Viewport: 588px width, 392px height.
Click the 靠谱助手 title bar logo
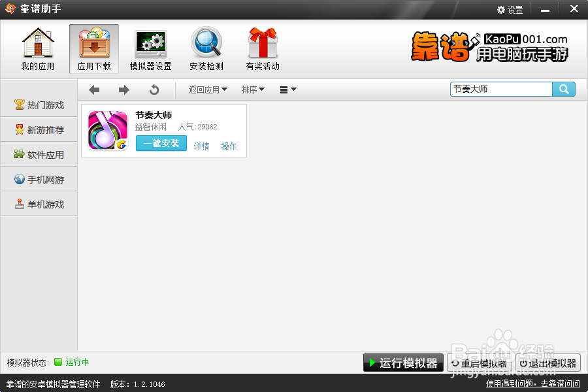pos(10,8)
